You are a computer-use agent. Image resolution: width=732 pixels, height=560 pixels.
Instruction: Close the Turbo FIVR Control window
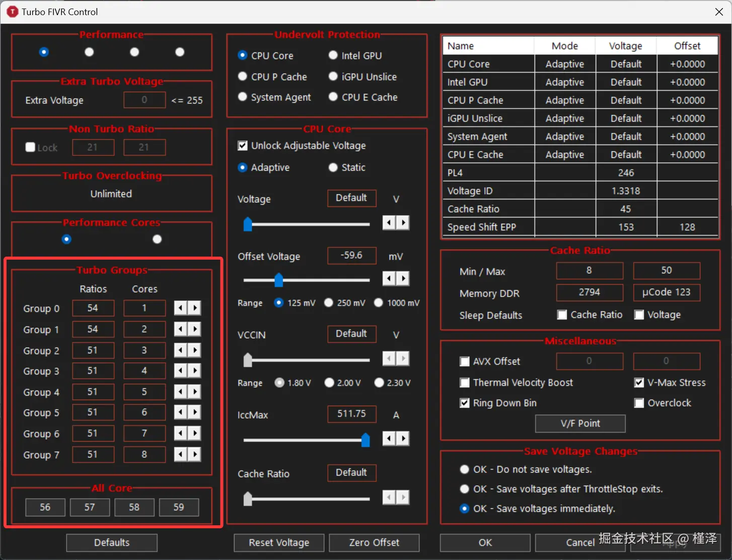(x=719, y=12)
